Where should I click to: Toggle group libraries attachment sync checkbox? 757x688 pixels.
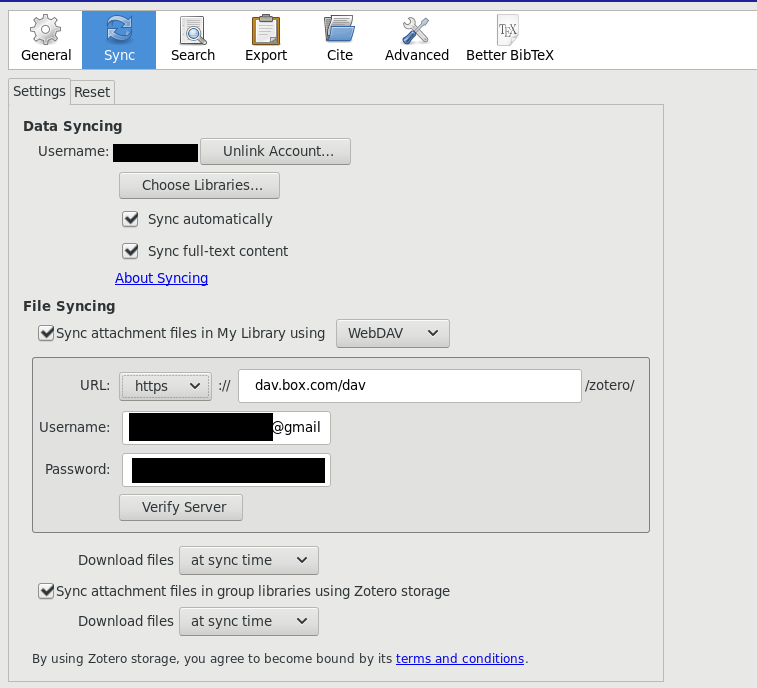coord(46,591)
